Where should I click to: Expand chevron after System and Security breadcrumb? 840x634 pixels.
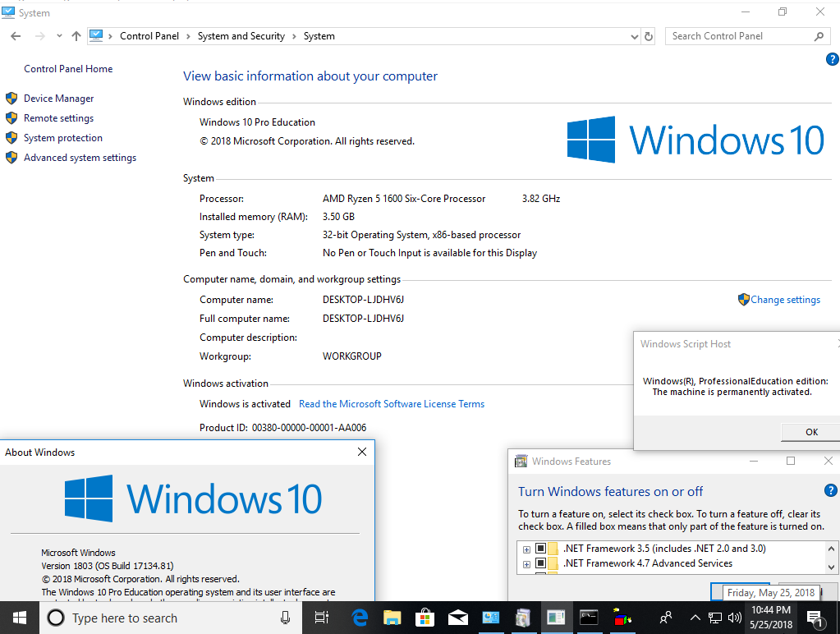pyautogui.click(x=294, y=36)
